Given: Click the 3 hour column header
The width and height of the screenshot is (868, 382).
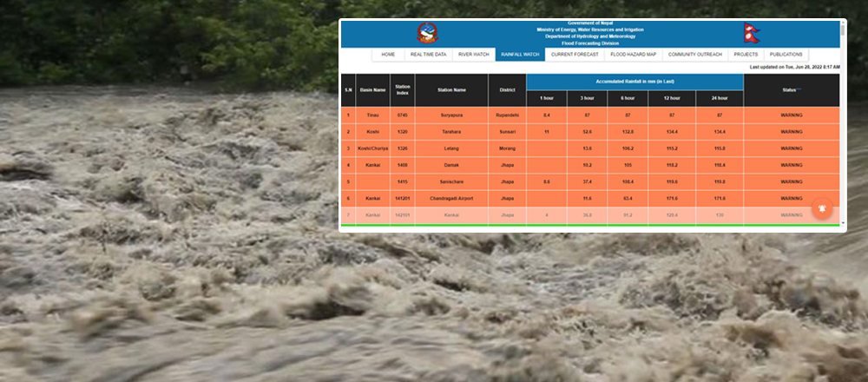Looking at the screenshot, I should [x=587, y=99].
